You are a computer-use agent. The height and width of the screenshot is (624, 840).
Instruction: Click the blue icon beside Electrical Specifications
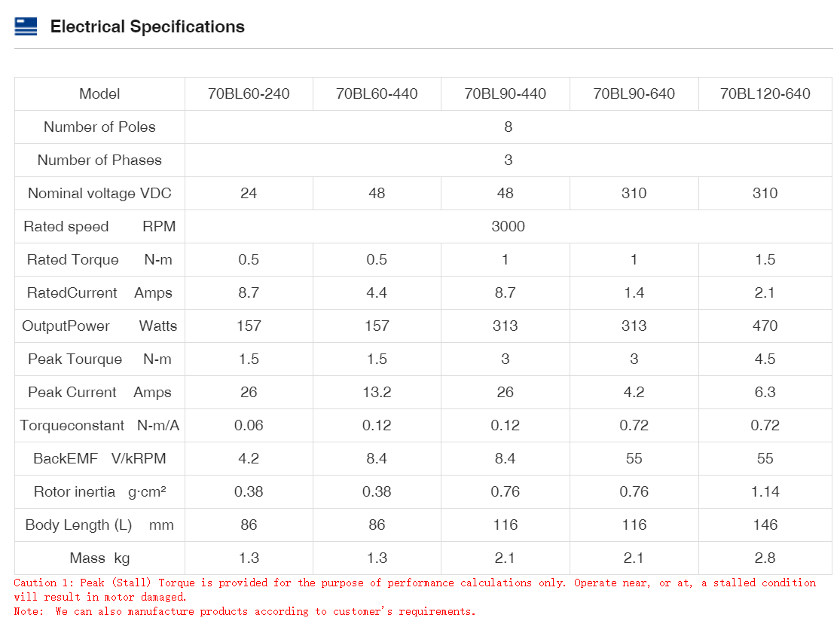coord(26,27)
